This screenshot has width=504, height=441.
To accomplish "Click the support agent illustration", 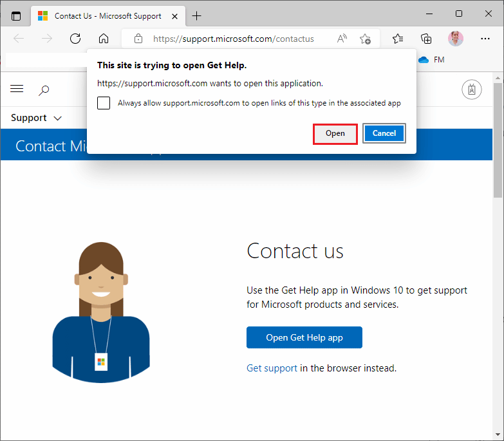I will point(101,312).
